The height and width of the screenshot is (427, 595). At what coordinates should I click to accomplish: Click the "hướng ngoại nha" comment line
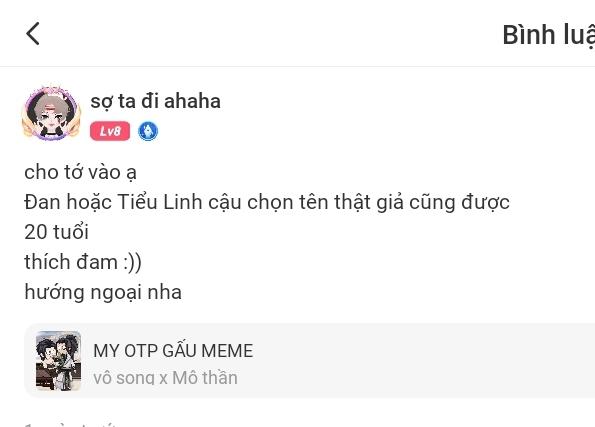[103, 292]
